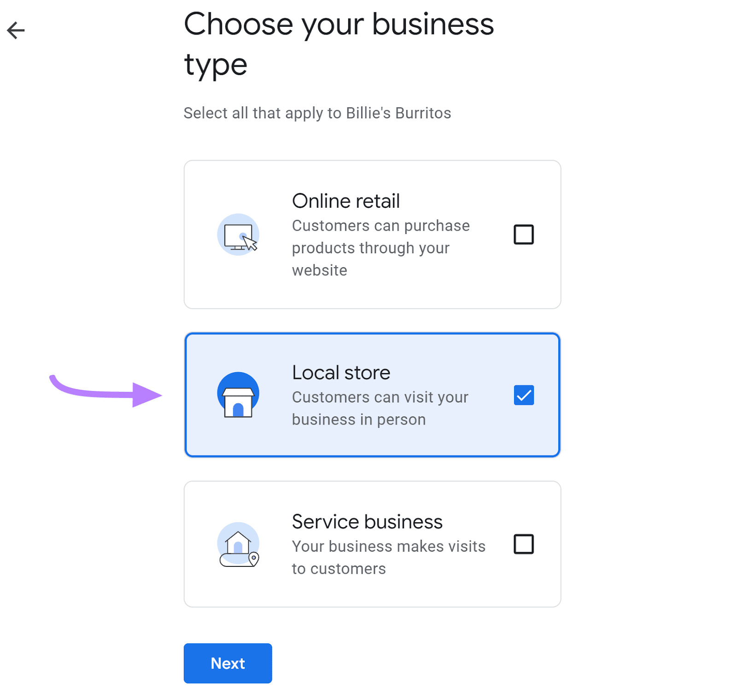Uncheck the Local store checkbox
Image resolution: width=737 pixels, height=700 pixels.
(523, 395)
